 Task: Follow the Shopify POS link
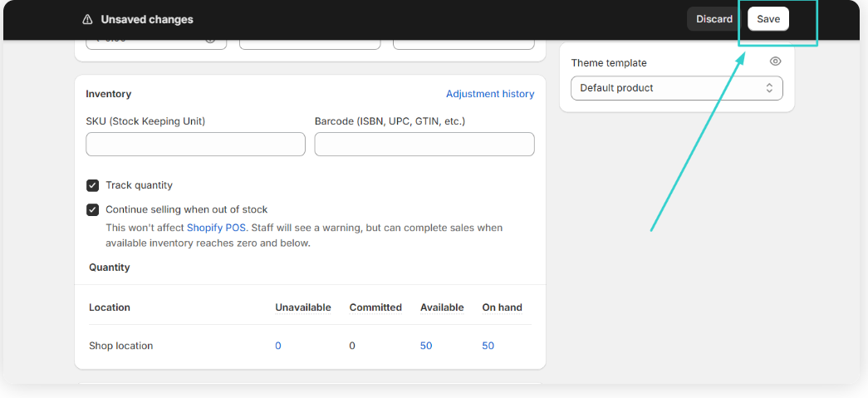[x=216, y=228]
